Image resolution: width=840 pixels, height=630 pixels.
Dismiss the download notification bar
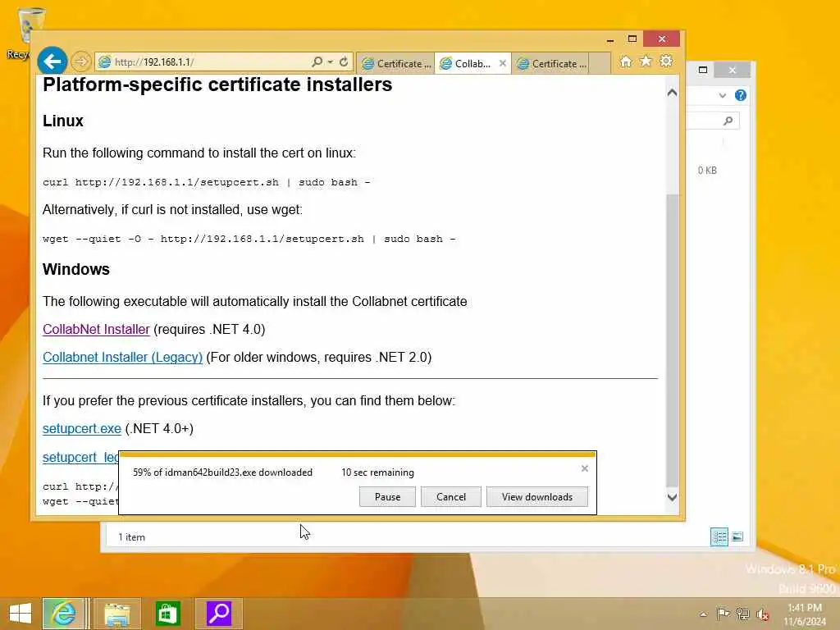tap(584, 468)
